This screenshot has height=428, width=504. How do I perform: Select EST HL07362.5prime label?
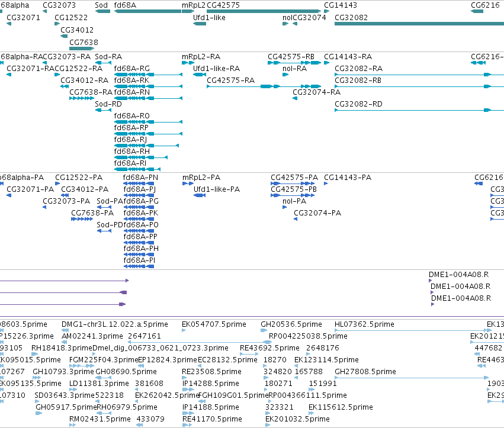click(364, 324)
